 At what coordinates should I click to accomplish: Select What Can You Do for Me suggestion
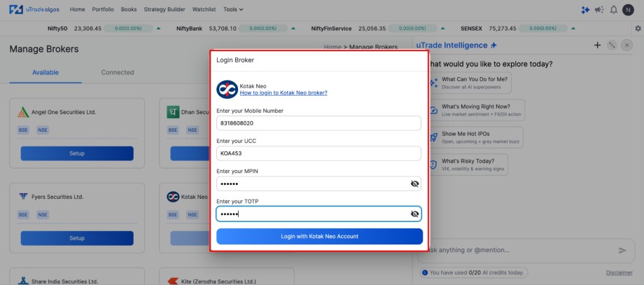[470, 83]
